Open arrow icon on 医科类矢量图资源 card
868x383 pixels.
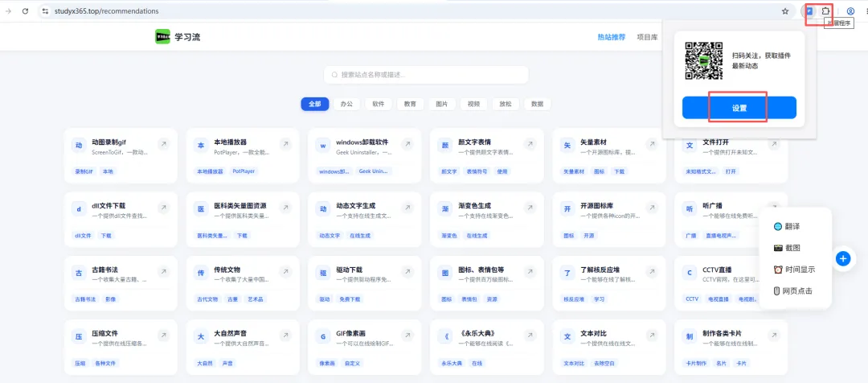(x=285, y=208)
